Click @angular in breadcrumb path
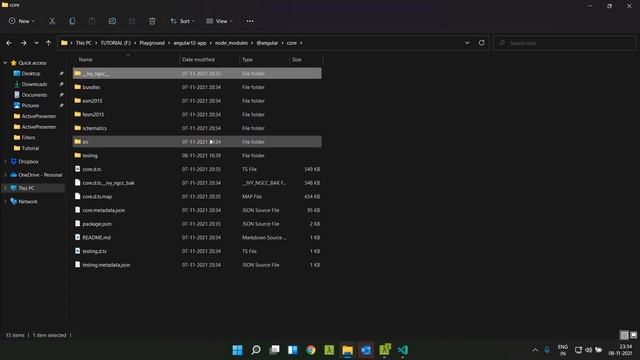Image resolution: width=640 pixels, height=360 pixels. (267, 43)
